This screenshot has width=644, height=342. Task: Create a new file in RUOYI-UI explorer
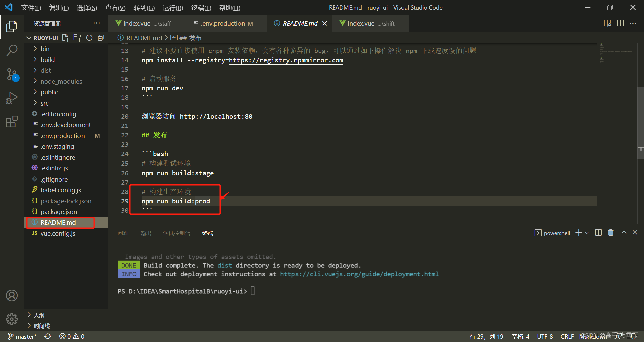coord(65,38)
